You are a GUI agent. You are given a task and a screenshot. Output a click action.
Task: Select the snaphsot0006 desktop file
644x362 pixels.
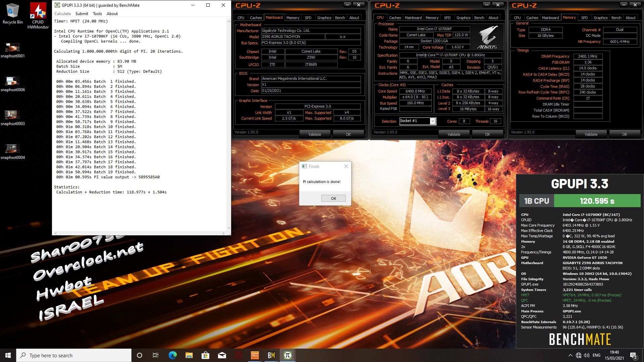(x=13, y=84)
